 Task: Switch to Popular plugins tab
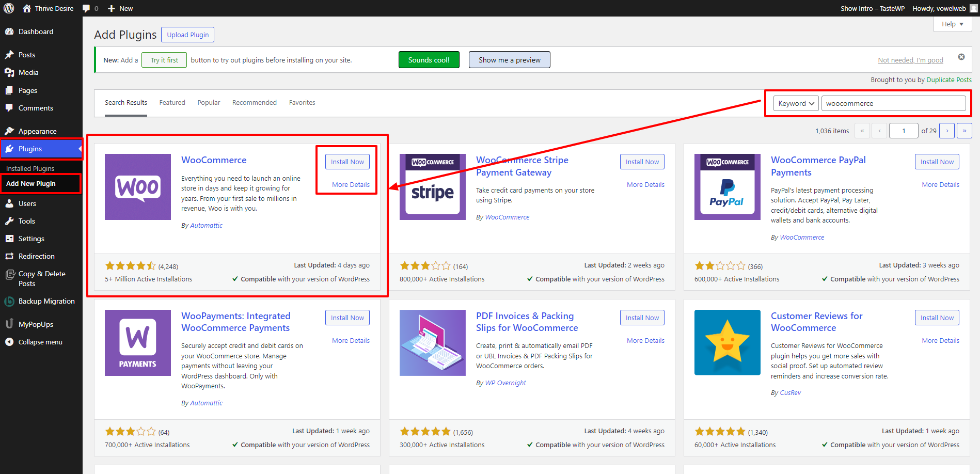point(209,103)
